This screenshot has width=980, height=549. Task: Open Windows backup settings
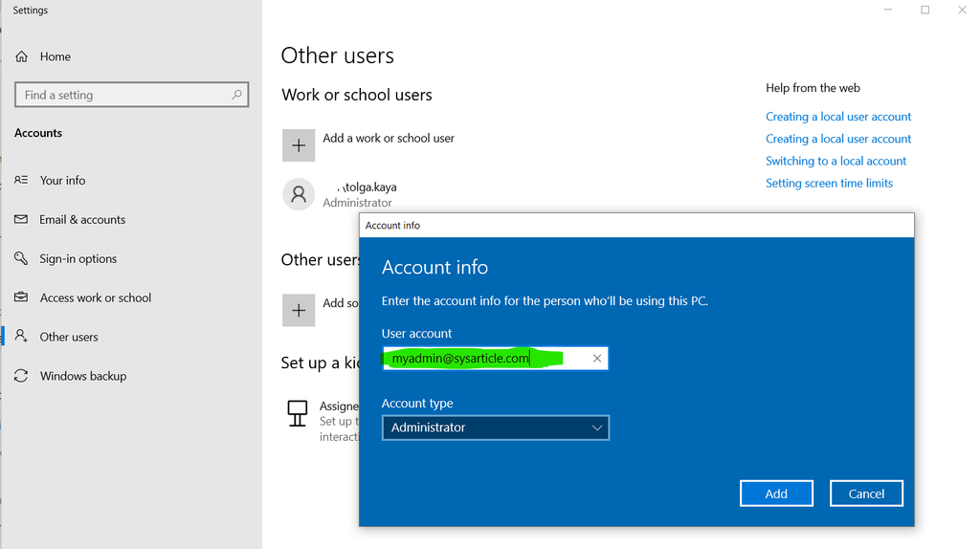83,376
